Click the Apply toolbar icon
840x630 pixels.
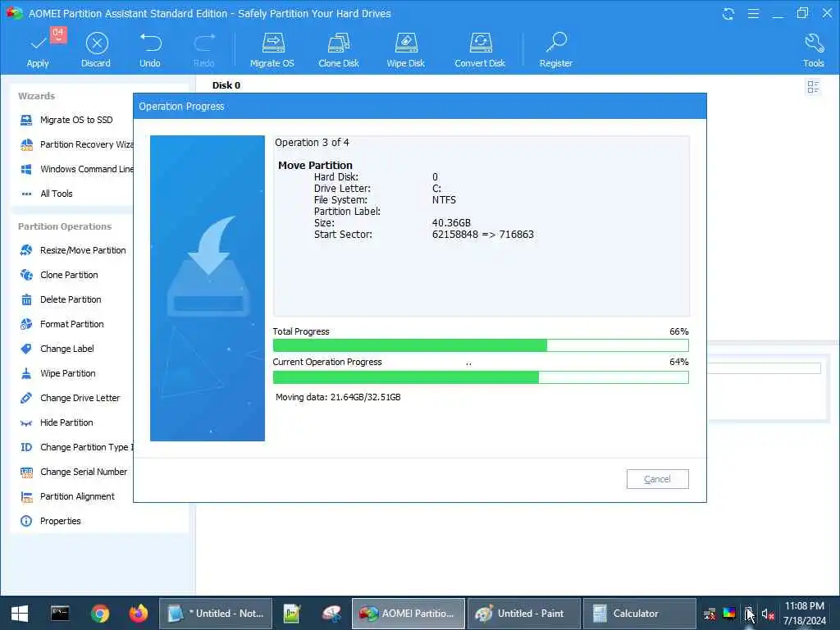(x=38, y=43)
